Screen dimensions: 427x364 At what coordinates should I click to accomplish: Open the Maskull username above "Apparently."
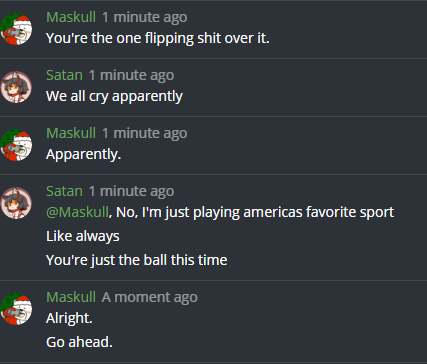[71, 133]
